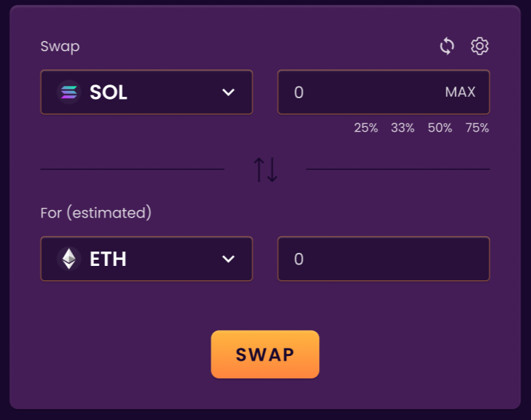
Task: Open swap settings gear icon
Action: pyautogui.click(x=479, y=46)
